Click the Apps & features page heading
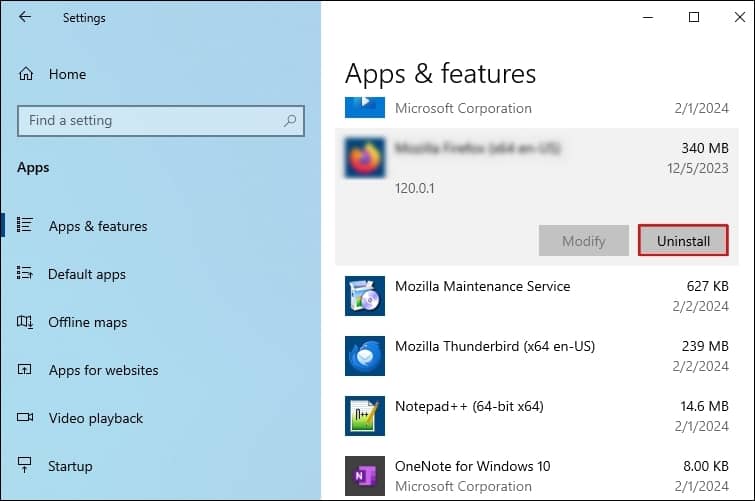Image resolution: width=755 pixels, height=501 pixels. pos(441,74)
